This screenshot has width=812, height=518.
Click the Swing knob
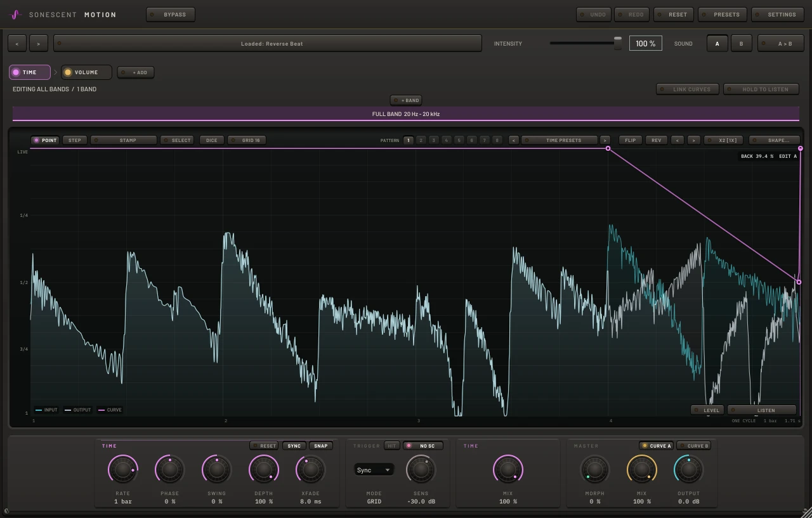tap(216, 470)
